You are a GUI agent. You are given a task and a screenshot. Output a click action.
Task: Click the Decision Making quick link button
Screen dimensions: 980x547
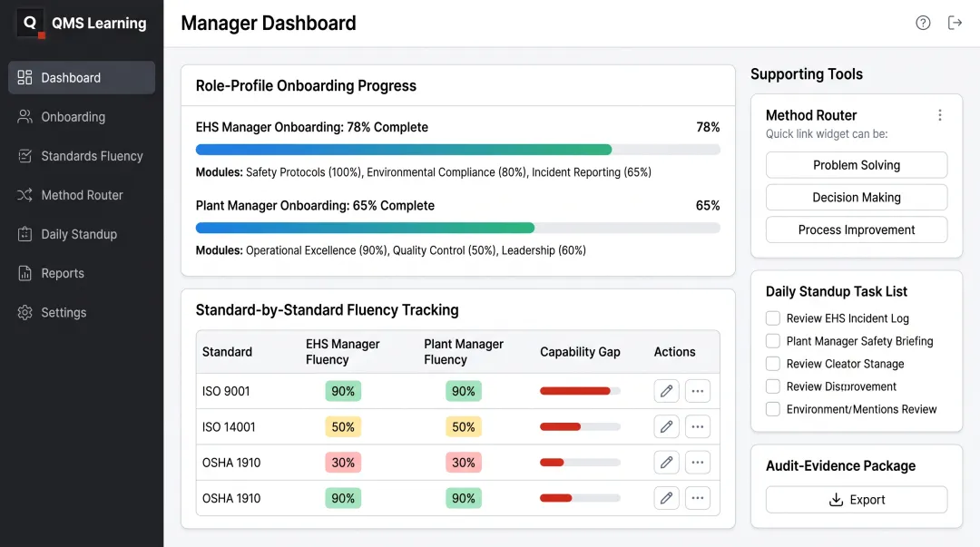(857, 198)
